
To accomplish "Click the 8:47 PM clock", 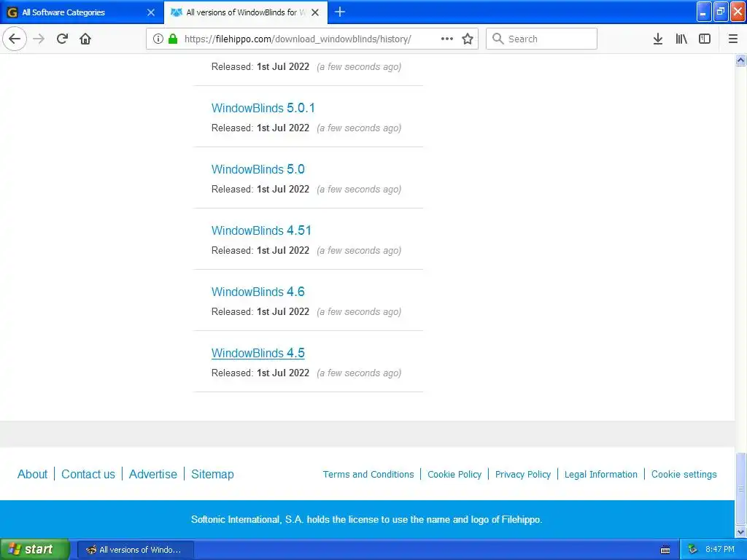I will pos(720,550).
